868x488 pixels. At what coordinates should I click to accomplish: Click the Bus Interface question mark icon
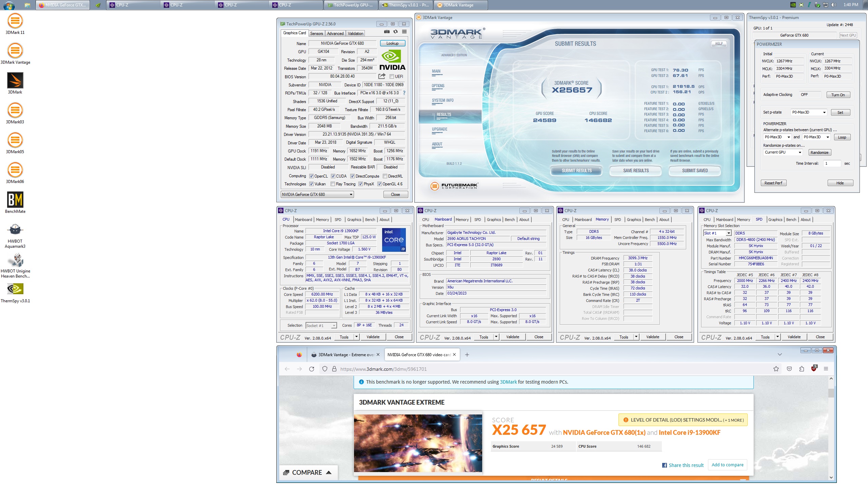click(404, 93)
